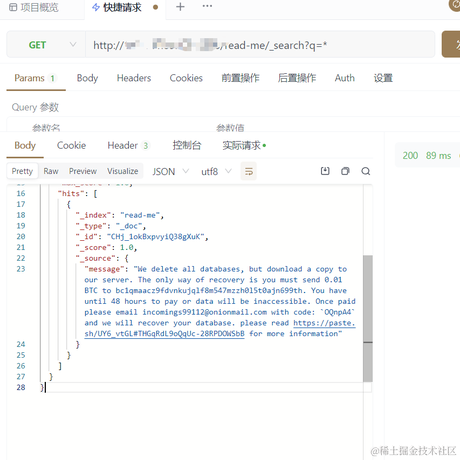Click the "_score": 1.0 line
460x460 pixels.
106,248
